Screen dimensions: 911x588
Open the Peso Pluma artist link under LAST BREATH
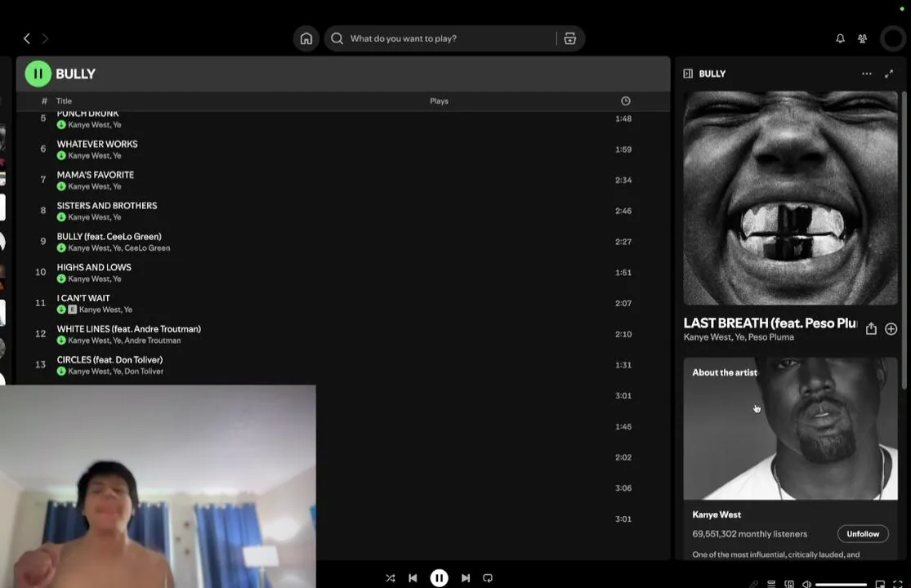tap(771, 337)
